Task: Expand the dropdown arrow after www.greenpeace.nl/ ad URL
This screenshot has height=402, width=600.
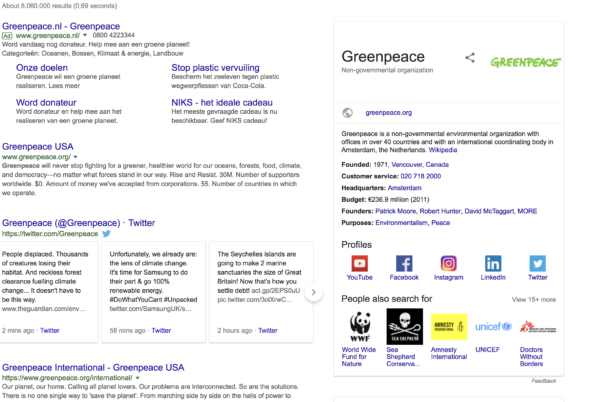Action: click(85, 35)
